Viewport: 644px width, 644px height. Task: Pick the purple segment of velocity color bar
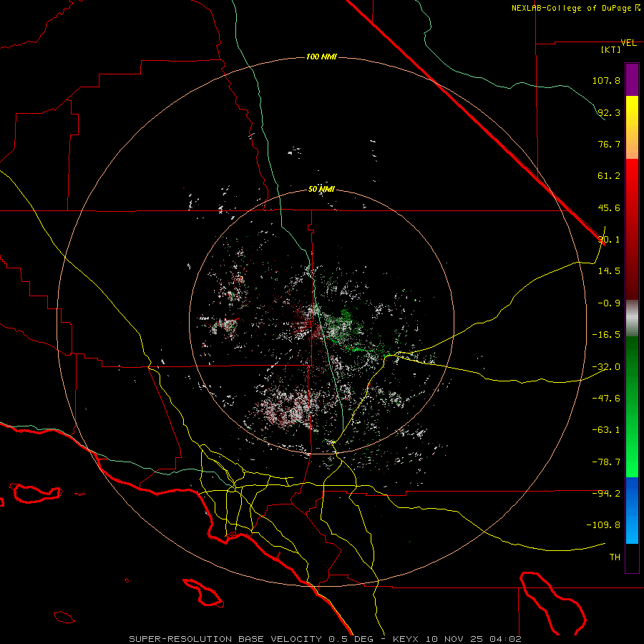coord(632,80)
